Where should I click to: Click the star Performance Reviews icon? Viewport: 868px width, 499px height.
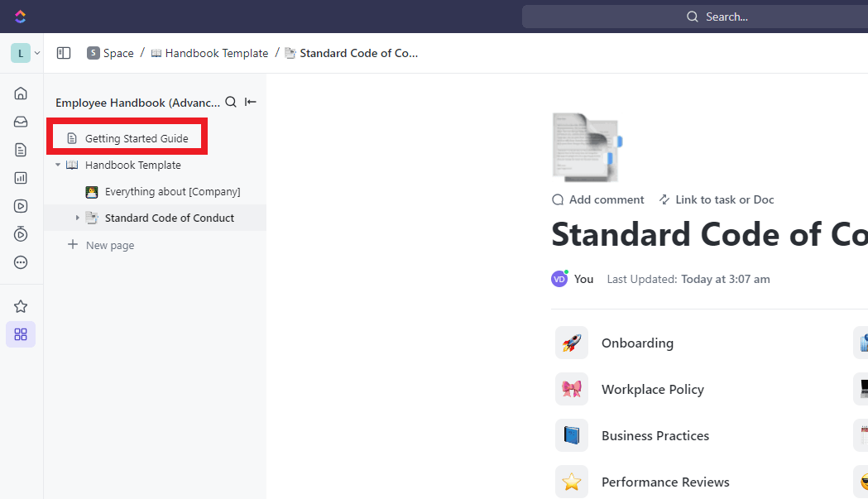[x=572, y=482]
